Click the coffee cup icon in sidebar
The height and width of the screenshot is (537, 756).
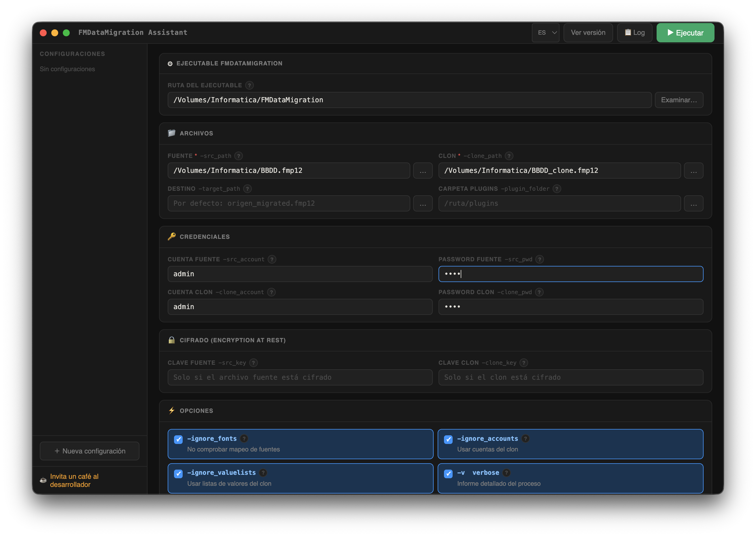[x=43, y=481]
